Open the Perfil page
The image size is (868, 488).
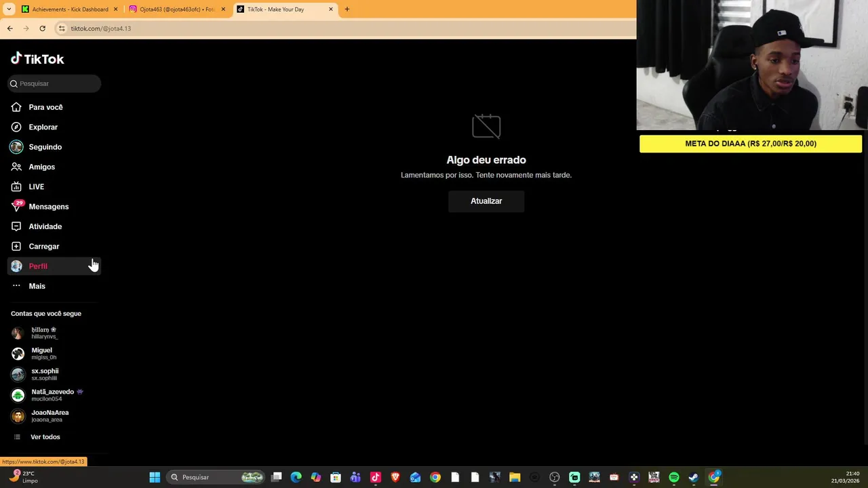54,266
